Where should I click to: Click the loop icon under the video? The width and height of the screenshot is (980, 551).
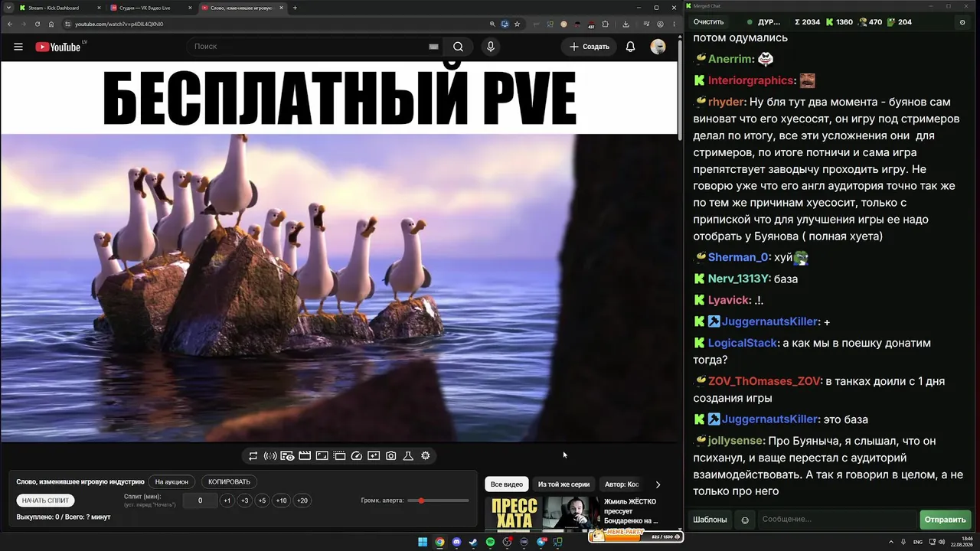click(253, 456)
